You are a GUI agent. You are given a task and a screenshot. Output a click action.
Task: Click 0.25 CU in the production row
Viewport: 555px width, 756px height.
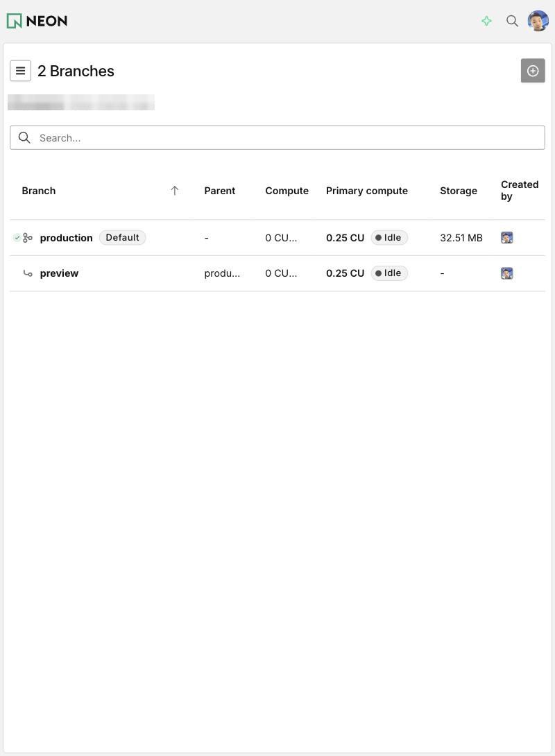pyautogui.click(x=345, y=238)
